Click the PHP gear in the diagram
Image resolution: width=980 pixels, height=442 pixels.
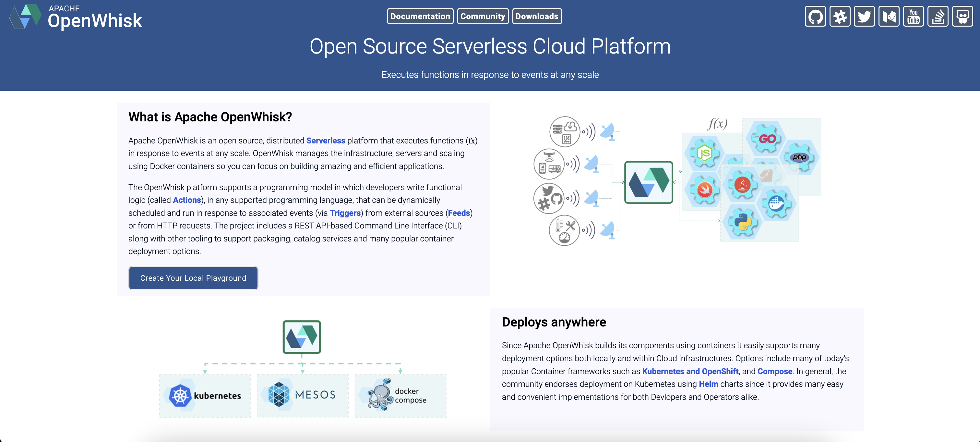800,157
